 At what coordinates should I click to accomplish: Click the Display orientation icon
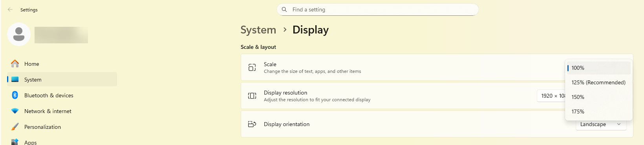[252, 124]
